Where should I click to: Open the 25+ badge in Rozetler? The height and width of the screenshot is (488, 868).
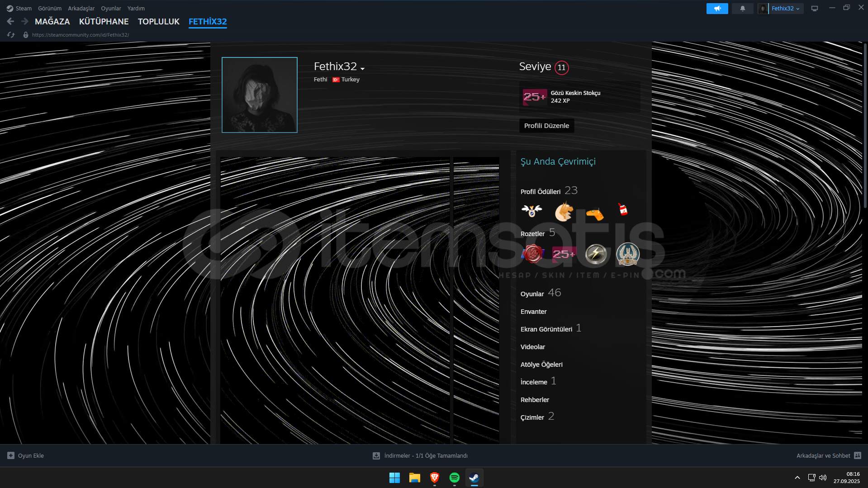click(x=564, y=254)
